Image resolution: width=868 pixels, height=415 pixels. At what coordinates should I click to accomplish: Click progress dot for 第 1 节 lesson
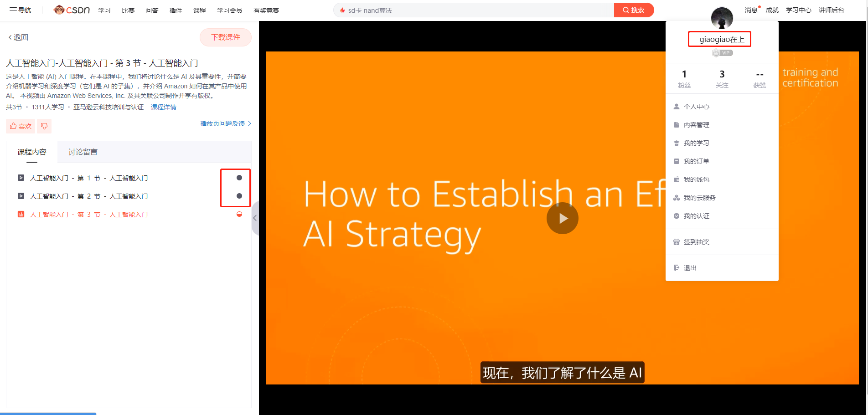(239, 178)
